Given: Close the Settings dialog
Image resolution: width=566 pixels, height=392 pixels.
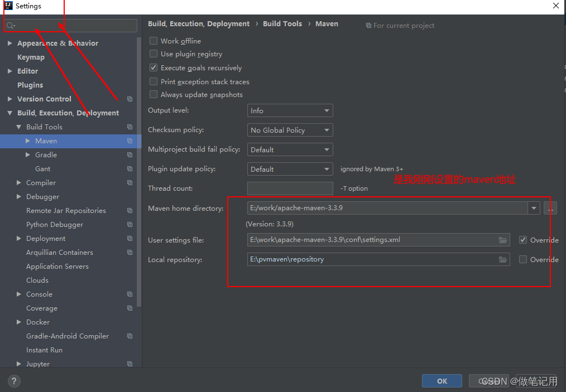Looking at the screenshot, I should [556, 6].
